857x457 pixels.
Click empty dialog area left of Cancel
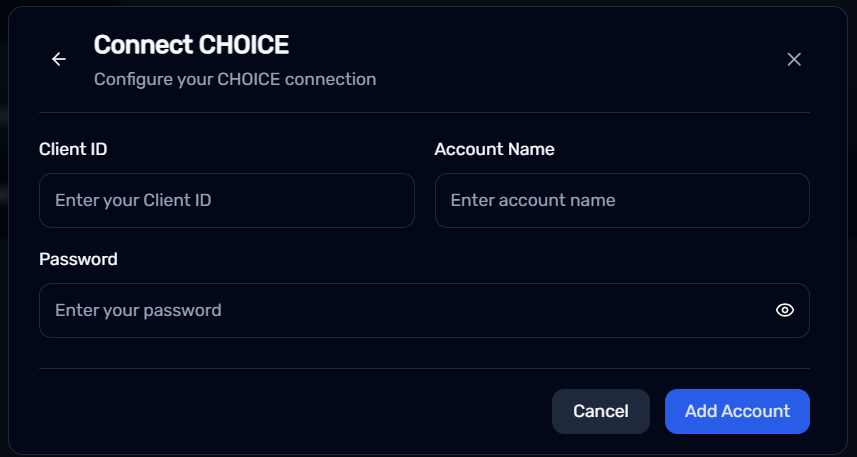295,411
